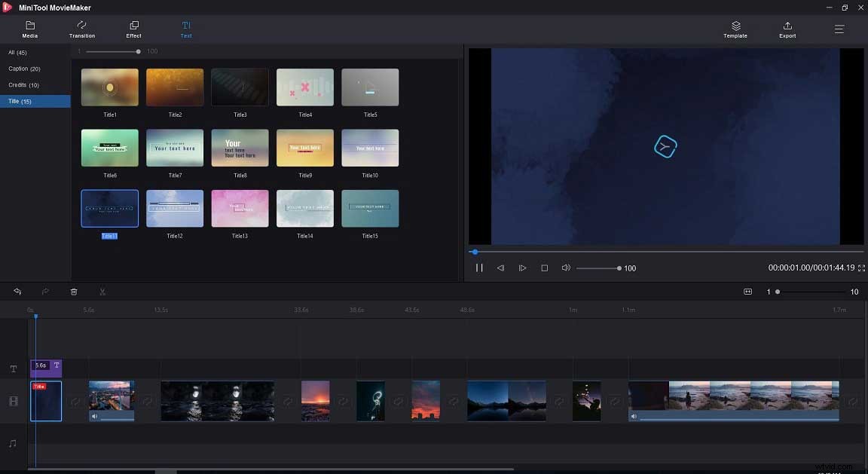Select the Caption (20) category
This screenshot has height=474, width=868.
pos(26,68)
